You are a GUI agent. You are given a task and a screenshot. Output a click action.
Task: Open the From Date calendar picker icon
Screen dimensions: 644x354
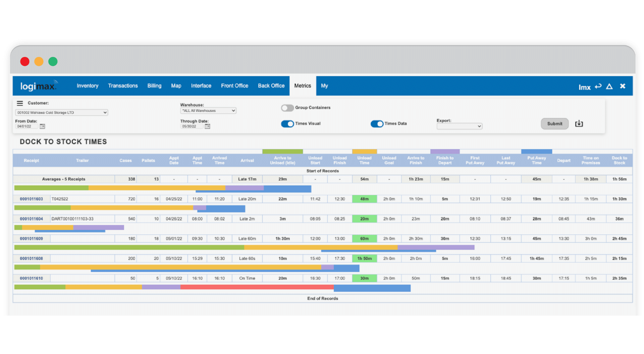tap(42, 126)
